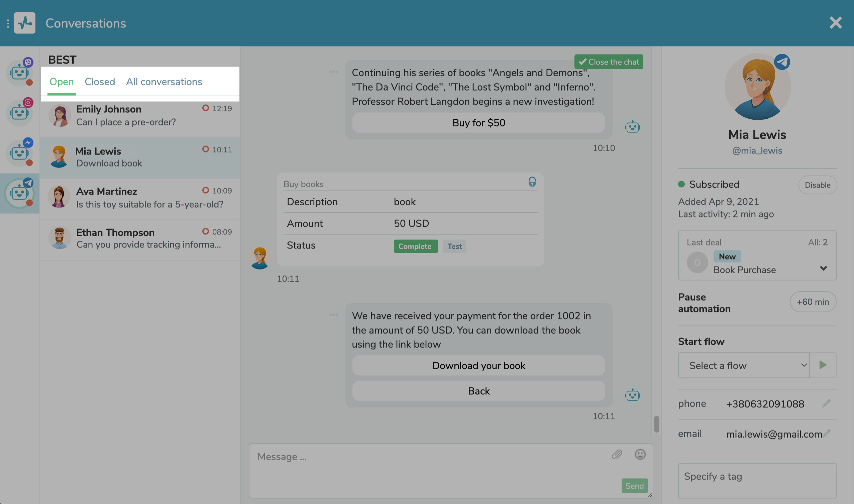Screen dimensions: 854x504
Task: Switch to the All conversations tab
Action: tap(164, 81)
